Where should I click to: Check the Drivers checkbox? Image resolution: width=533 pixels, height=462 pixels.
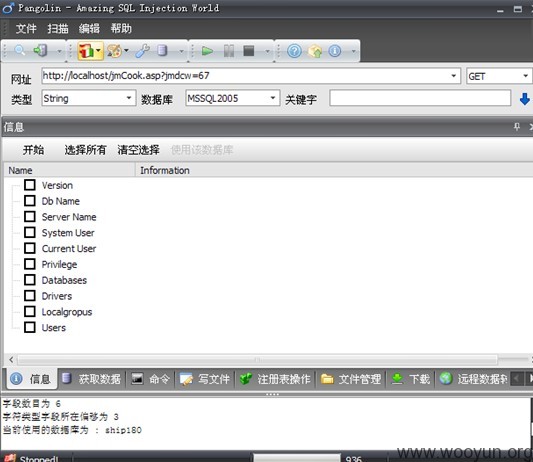30,295
